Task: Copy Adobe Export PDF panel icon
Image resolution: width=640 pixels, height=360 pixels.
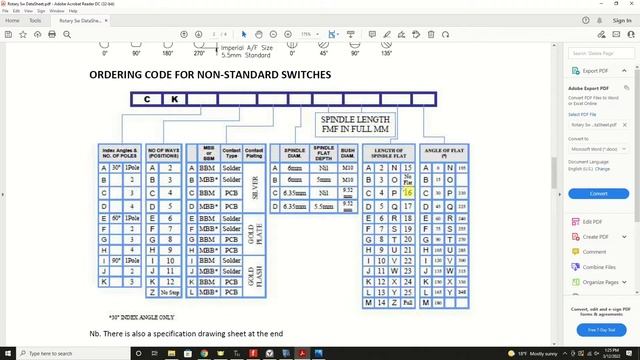Action: click(x=627, y=88)
